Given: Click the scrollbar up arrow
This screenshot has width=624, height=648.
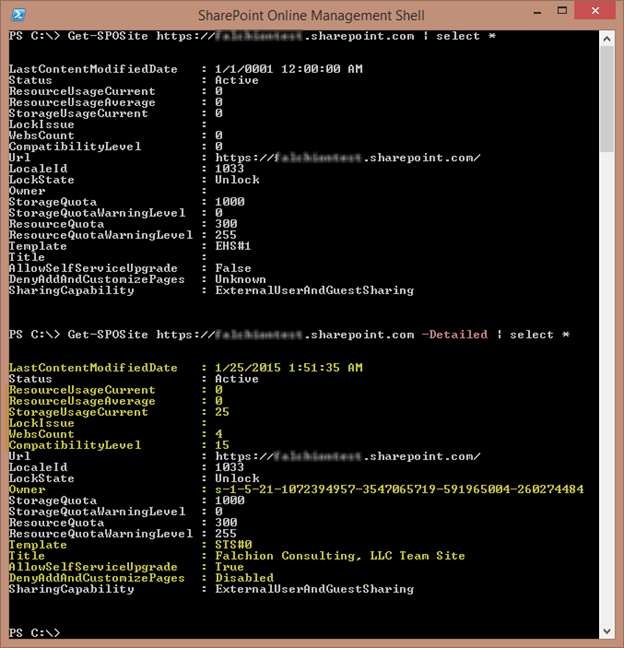Looking at the screenshot, I should pyautogui.click(x=607, y=39).
